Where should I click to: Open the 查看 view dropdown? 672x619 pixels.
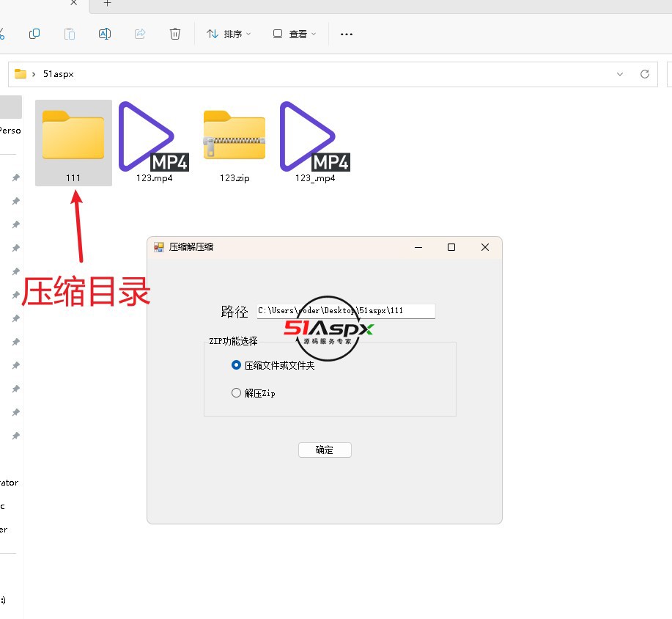tap(294, 34)
